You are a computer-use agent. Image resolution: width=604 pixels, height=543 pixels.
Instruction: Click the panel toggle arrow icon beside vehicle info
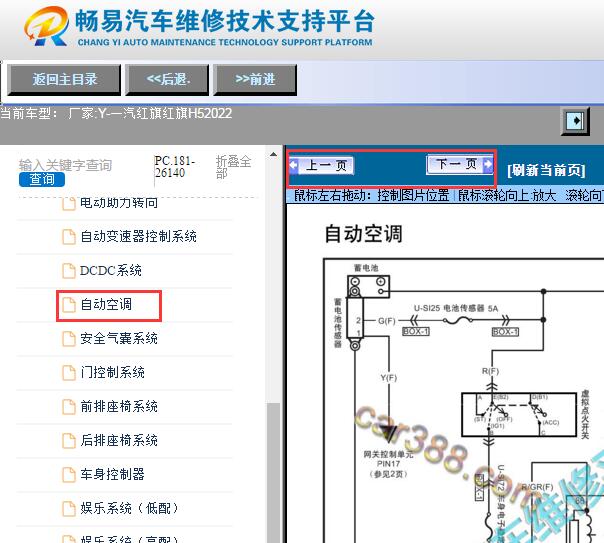(575, 121)
